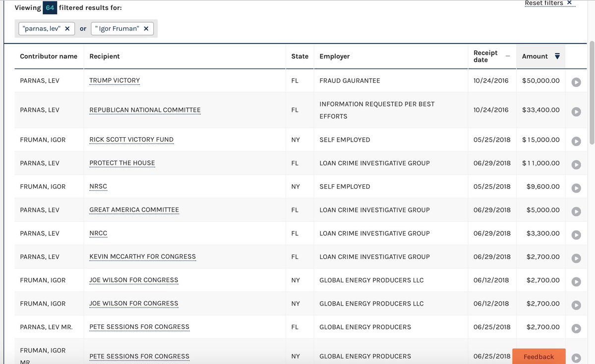Click the State column header
Image resolution: width=595 pixels, height=364 pixels.
[299, 56]
